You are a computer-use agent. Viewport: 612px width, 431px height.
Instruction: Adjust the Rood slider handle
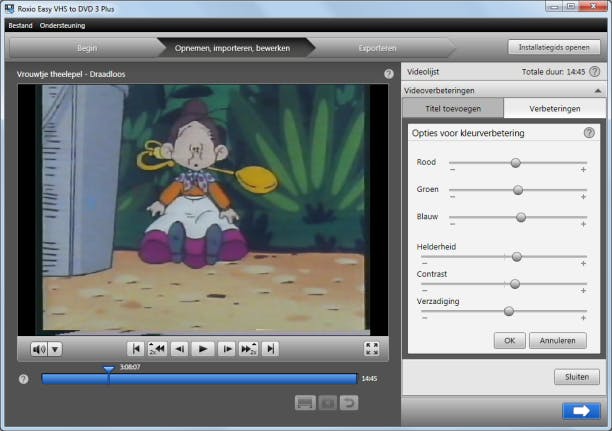tap(516, 163)
